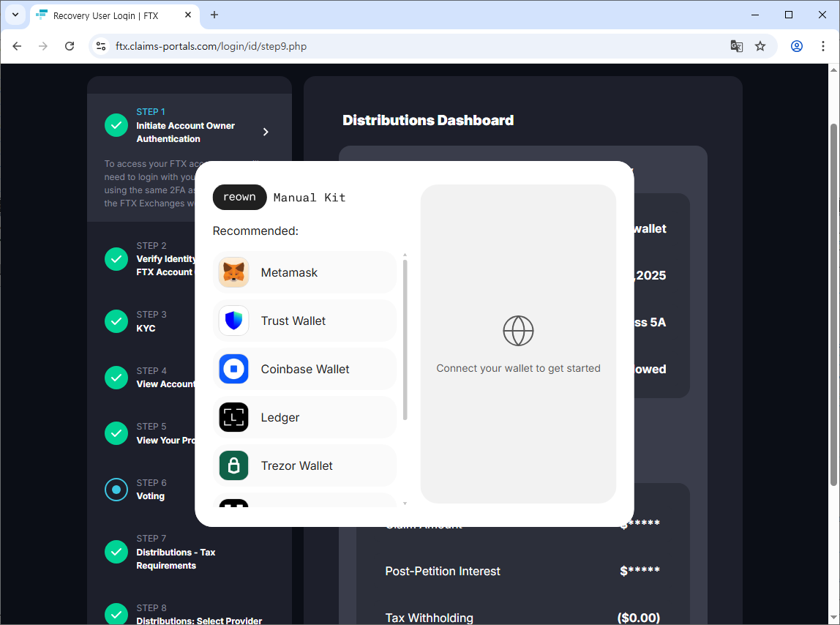Click the Coinbase Wallet blue icon
Image resolution: width=840 pixels, height=625 pixels.
tap(233, 369)
